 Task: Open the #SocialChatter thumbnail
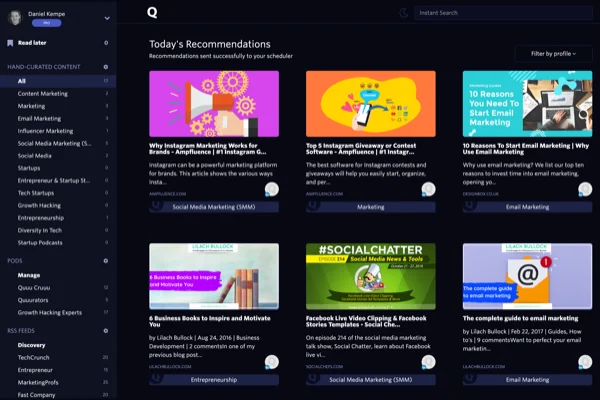pyautogui.click(x=370, y=276)
